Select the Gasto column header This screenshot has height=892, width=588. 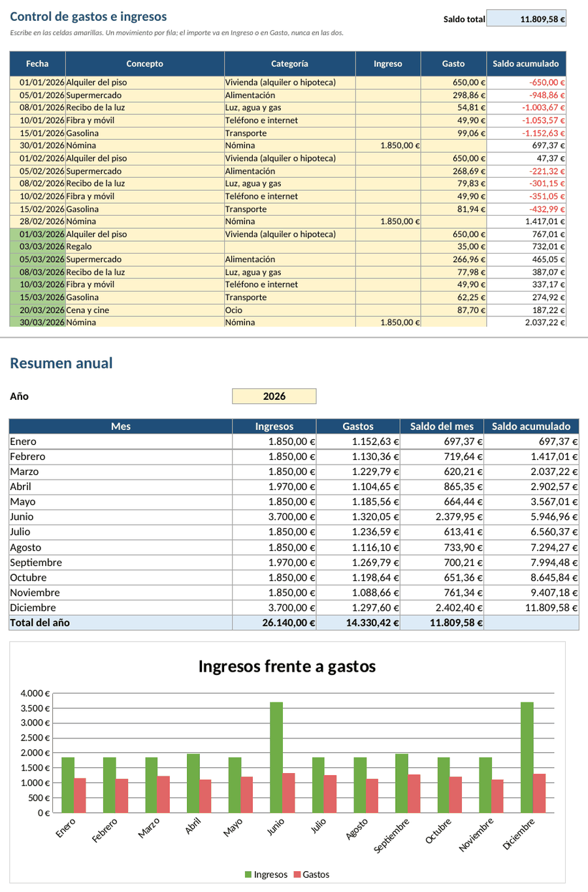(453, 63)
